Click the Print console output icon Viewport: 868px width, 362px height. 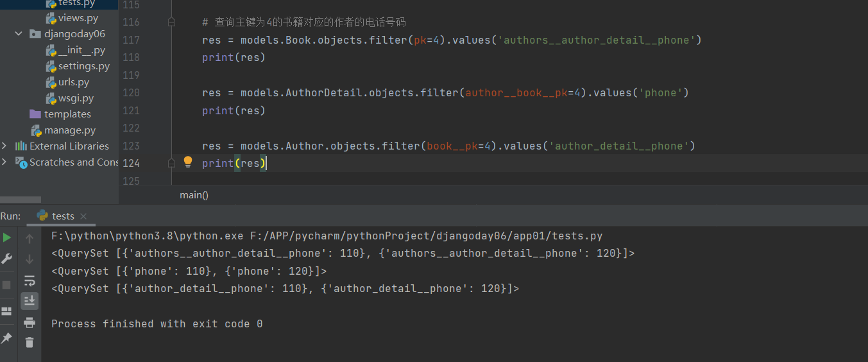click(30, 322)
